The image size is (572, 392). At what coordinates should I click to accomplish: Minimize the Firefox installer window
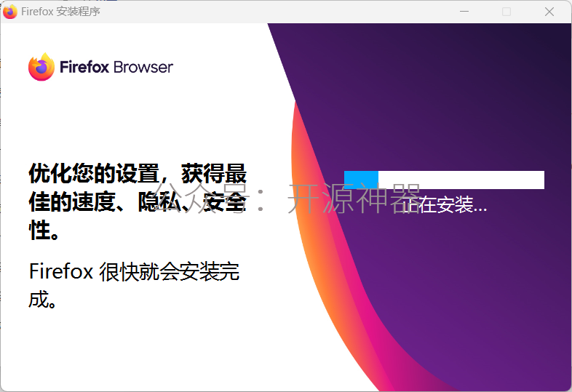(x=464, y=12)
